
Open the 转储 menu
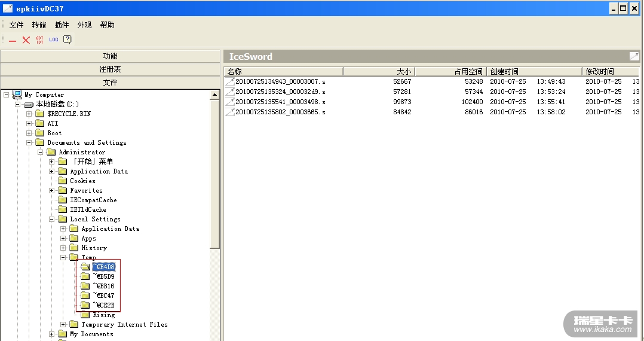39,25
